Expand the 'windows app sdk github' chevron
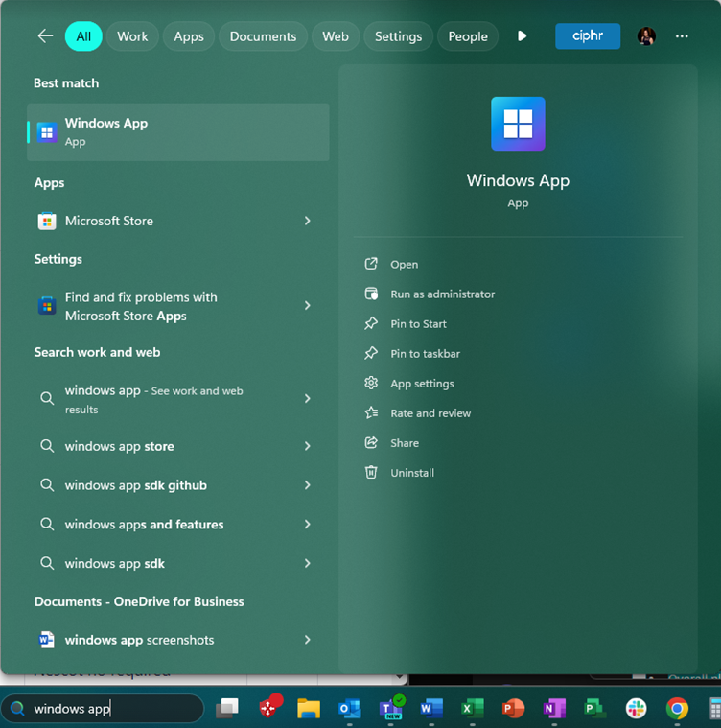 point(307,485)
